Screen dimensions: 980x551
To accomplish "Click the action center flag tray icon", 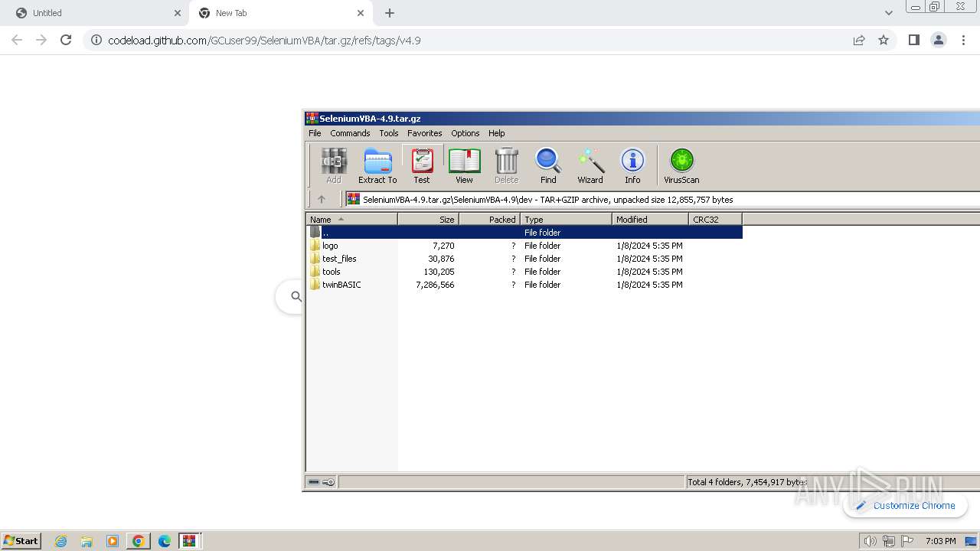I will click(x=906, y=541).
